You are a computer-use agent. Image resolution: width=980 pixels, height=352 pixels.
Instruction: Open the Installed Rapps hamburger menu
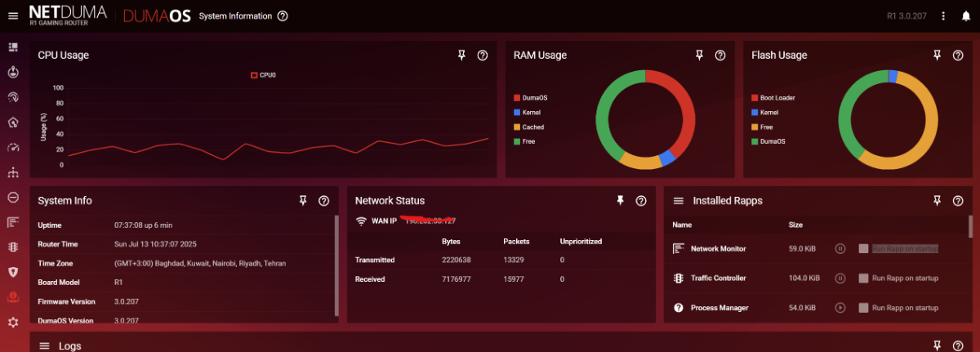tap(678, 200)
